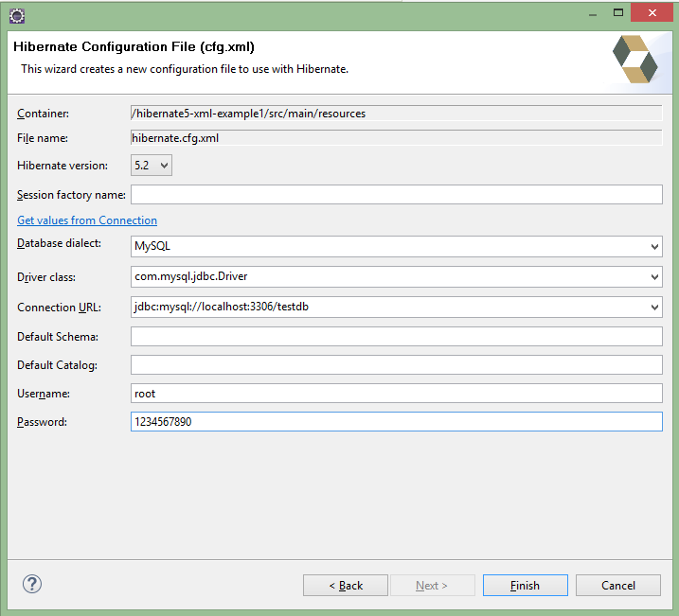The width and height of the screenshot is (679, 616).
Task: Click the Get values from Connection link
Action: pyautogui.click(x=87, y=220)
